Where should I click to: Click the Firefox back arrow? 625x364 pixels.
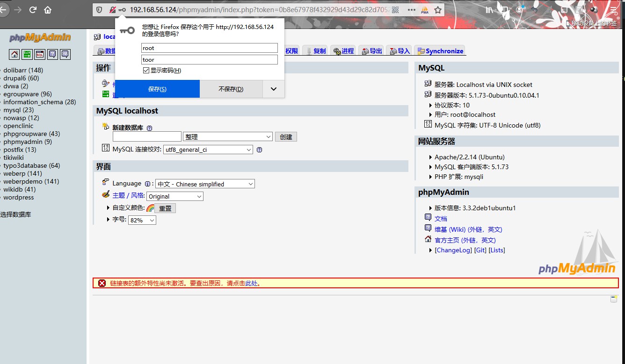(4, 9)
